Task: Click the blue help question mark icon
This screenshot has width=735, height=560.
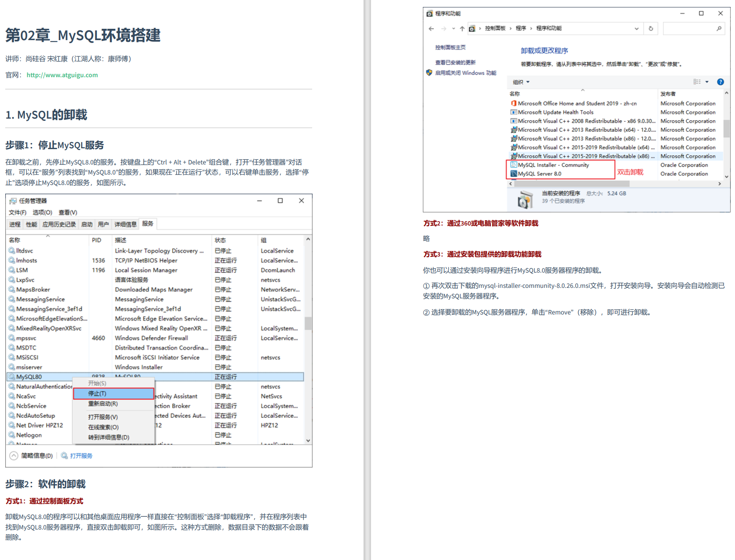Action: (x=721, y=82)
